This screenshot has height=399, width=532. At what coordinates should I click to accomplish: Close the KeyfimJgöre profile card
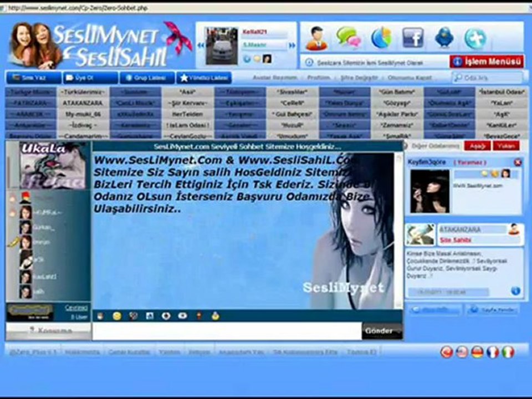(518, 162)
